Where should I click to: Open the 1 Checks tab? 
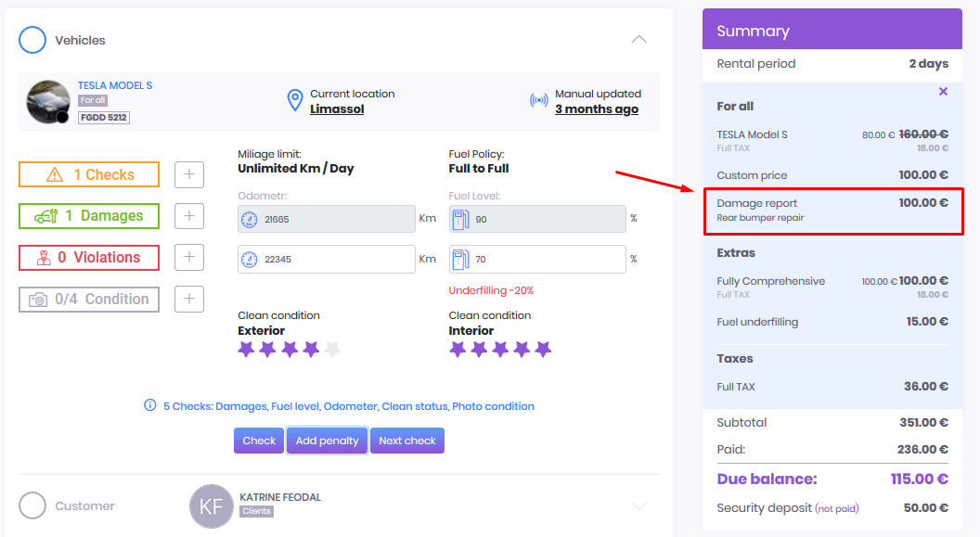[89, 174]
